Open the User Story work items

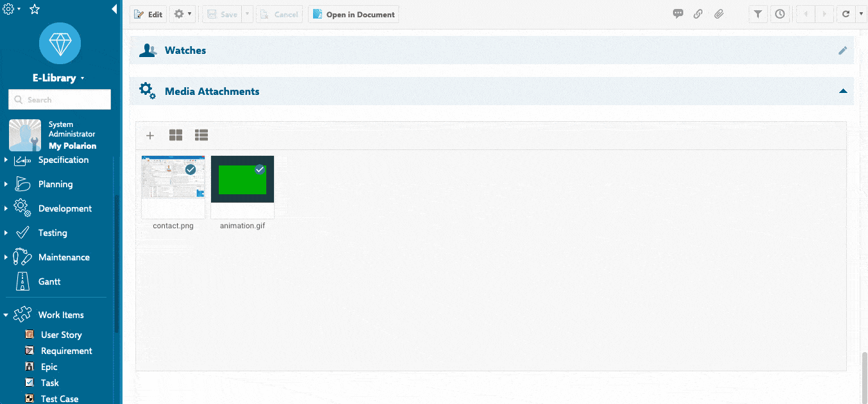pyautogui.click(x=61, y=335)
